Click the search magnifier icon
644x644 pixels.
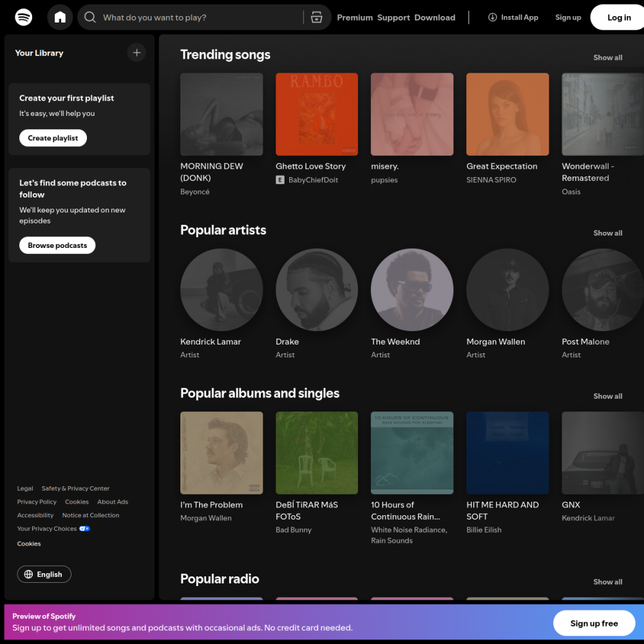90,17
